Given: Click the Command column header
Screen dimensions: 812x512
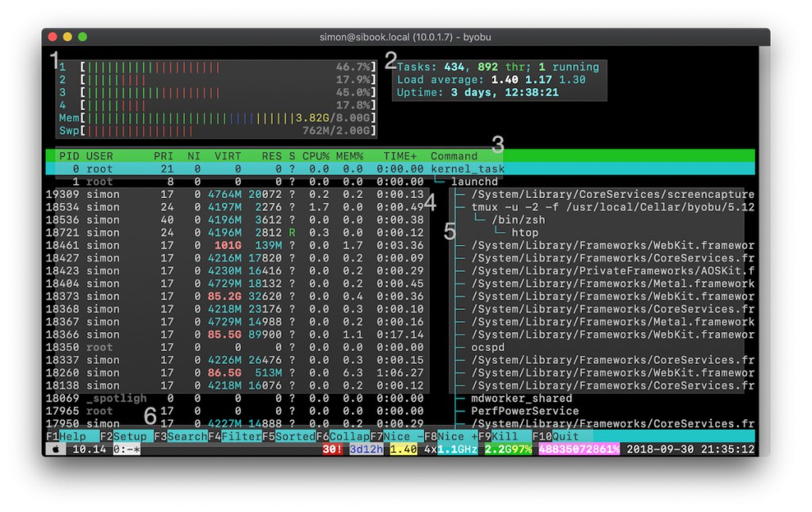Looking at the screenshot, I should (x=454, y=156).
